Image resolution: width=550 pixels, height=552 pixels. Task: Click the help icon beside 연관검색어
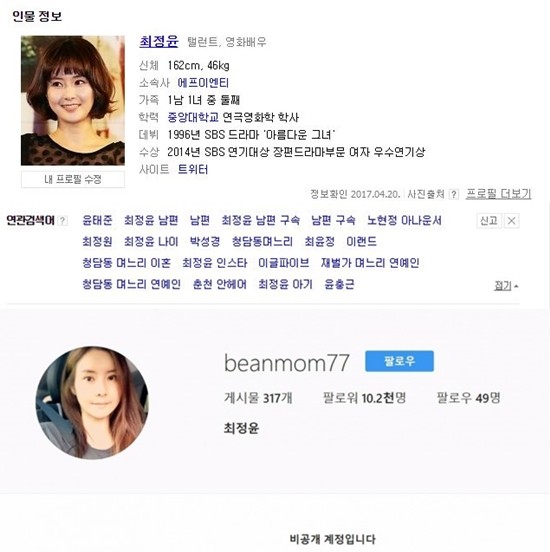[62, 221]
